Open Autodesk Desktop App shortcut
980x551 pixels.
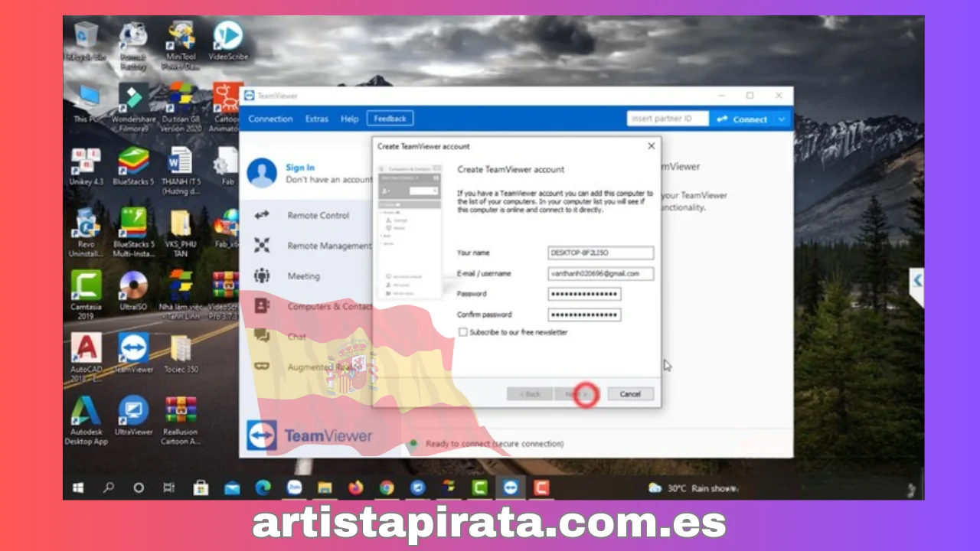pos(86,420)
